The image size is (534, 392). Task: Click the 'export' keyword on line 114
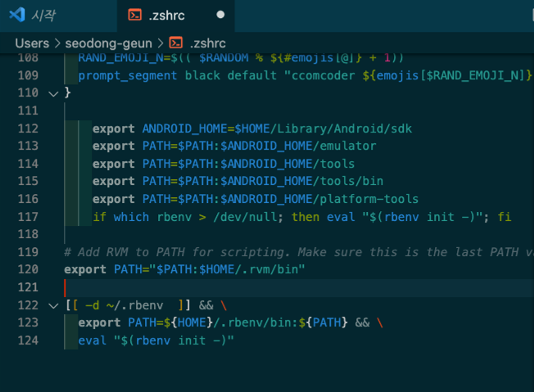114,164
